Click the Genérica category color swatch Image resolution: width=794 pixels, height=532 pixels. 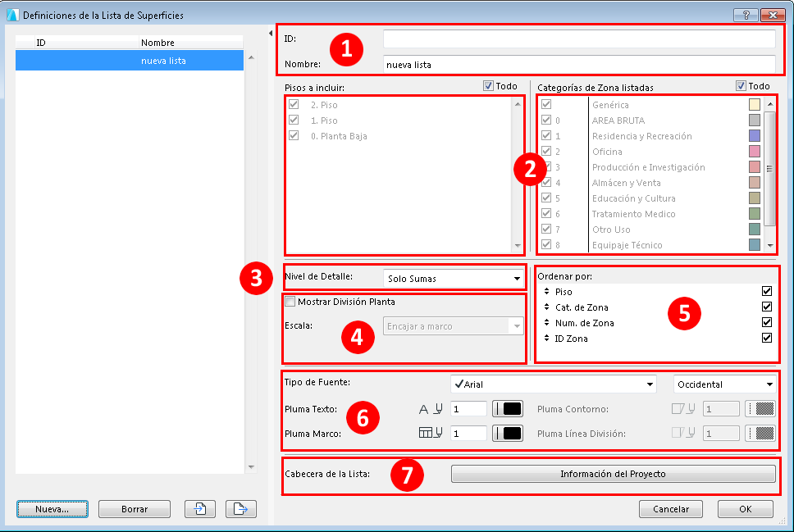coord(755,104)
